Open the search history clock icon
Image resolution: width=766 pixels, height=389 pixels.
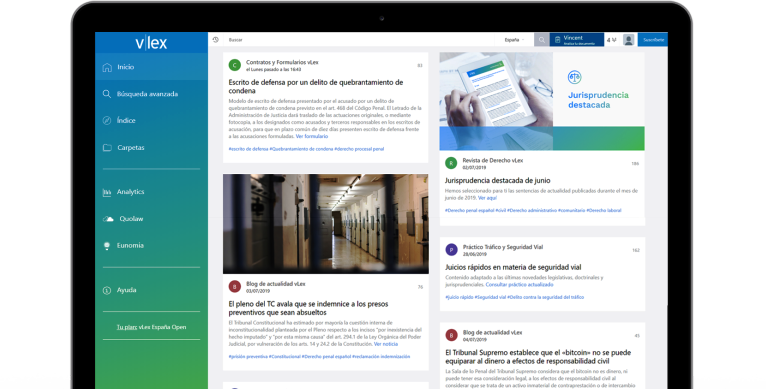[216, 40]
